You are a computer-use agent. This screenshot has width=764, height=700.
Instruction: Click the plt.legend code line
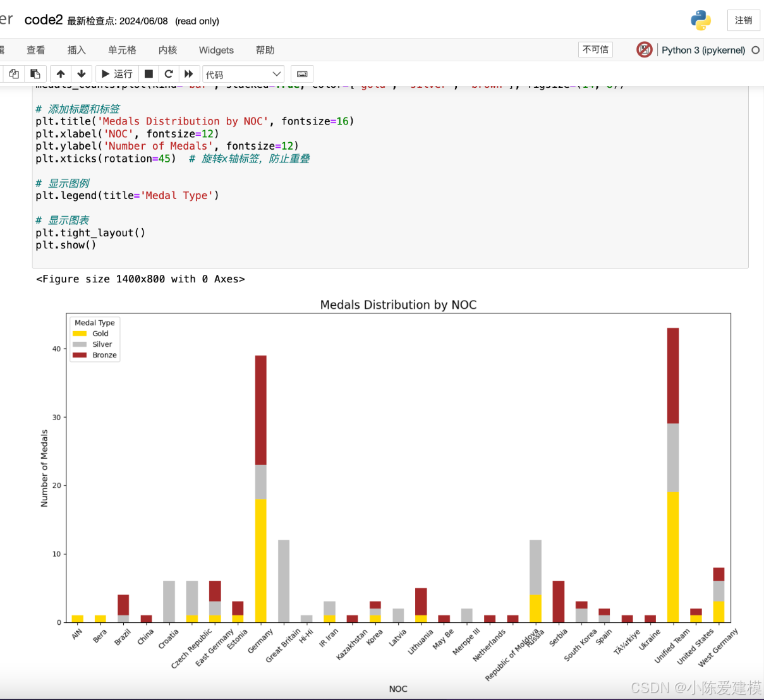(x=127, y=195)
